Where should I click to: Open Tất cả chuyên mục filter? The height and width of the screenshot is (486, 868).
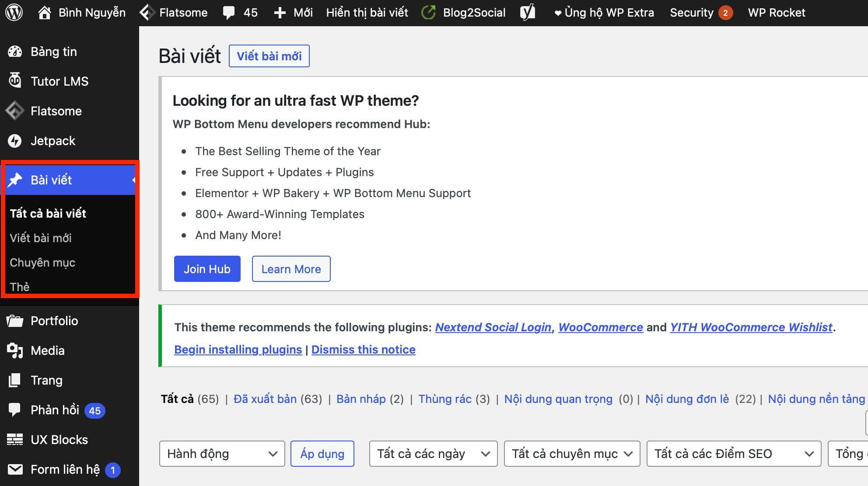(x=571, y=454)
